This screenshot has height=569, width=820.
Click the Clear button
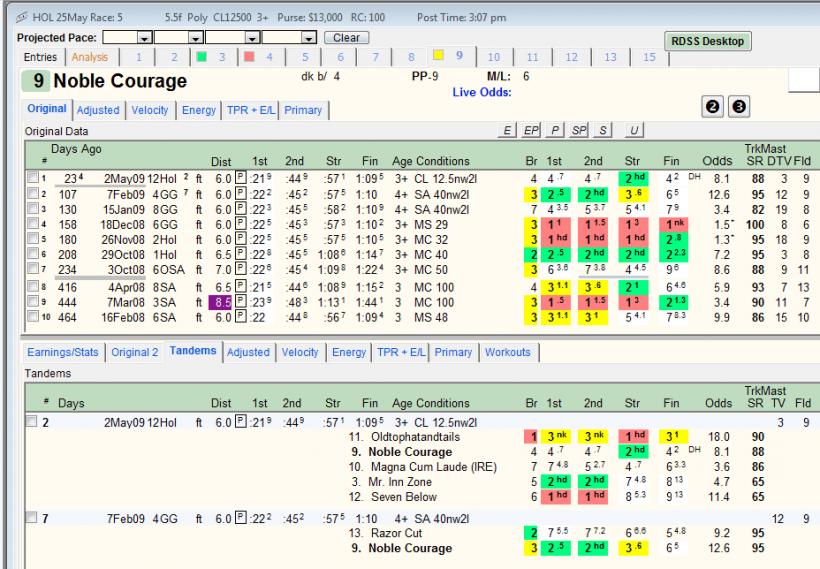tap(346, 38)
